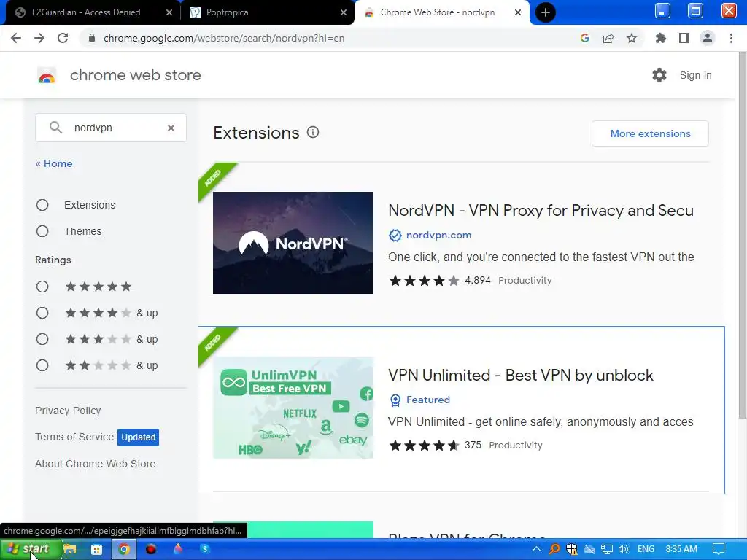Open the Chrome three-dot menu

(731, 38)
